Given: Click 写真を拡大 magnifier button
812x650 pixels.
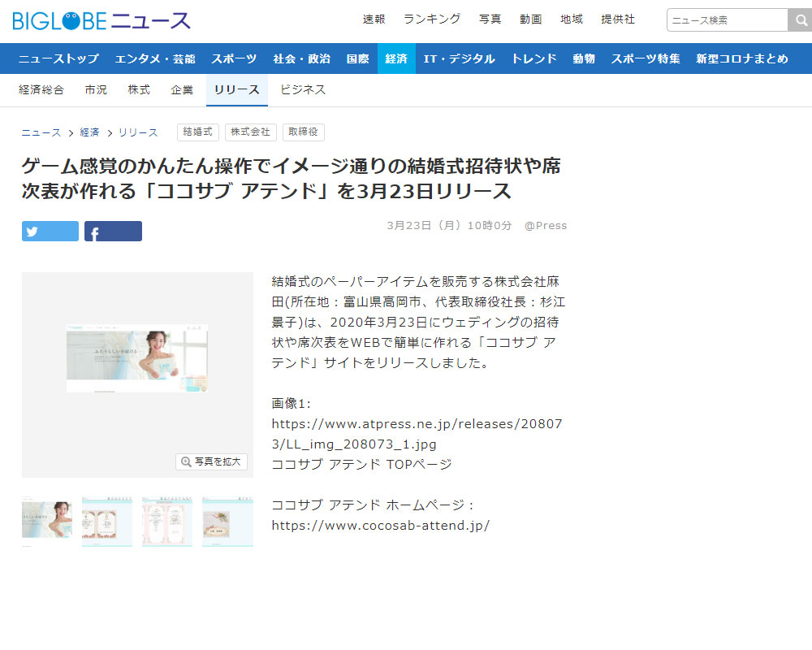Looking at the screenshot, I should click(x=211, y=461).
